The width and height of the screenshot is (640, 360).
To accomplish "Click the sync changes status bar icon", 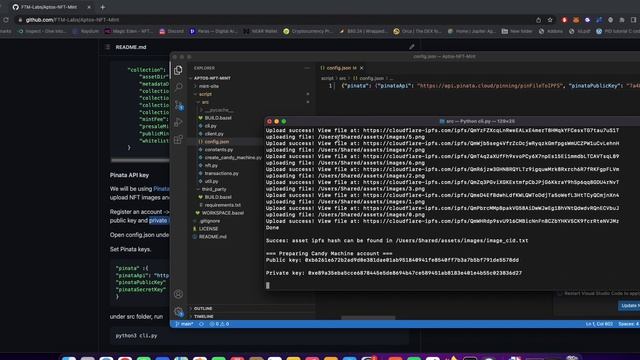I will coord(201,324).
